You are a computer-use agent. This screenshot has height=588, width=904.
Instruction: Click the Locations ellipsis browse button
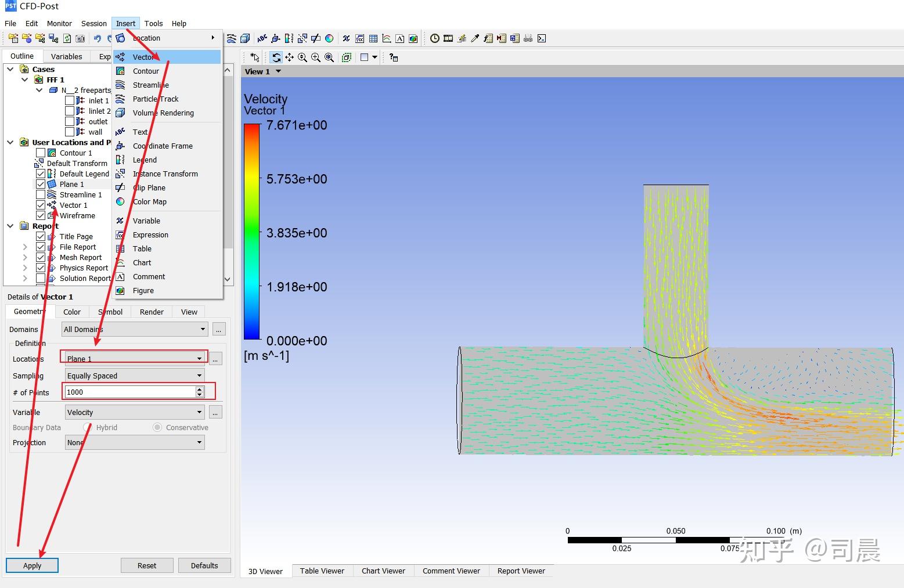[215, 359]
